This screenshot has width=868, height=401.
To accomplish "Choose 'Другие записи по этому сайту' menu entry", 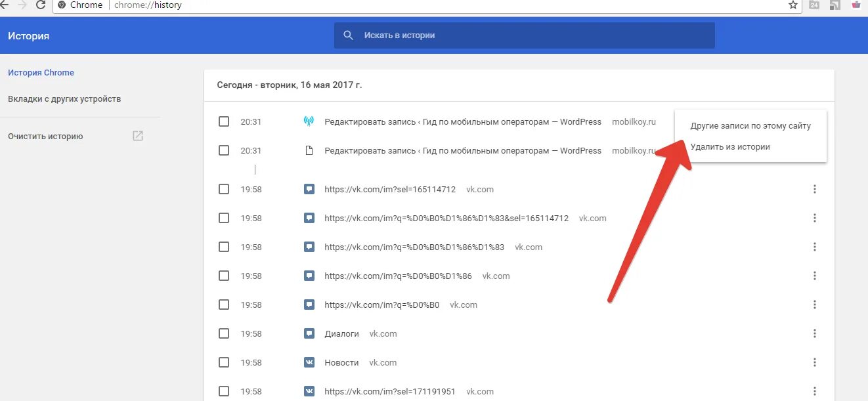I will point(750,125).
